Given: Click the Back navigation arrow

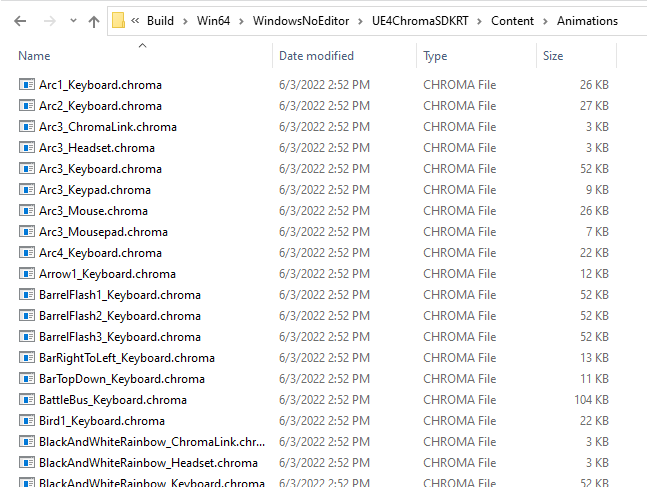Looking at the screenshot, I should click(x=20, y=20).
